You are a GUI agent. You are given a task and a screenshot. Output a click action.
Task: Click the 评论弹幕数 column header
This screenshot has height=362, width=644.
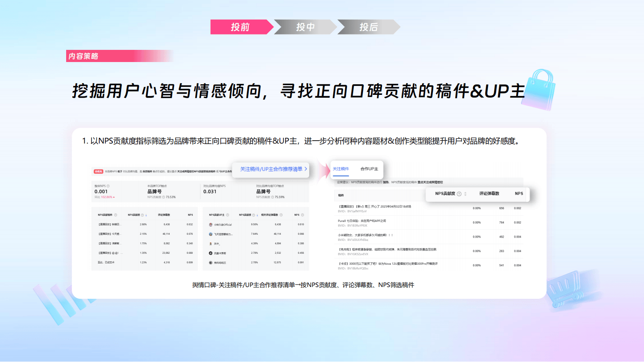pyautogui.click(x=489, y=194)
